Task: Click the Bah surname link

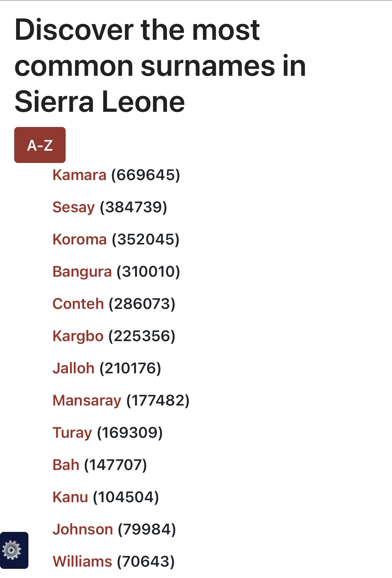Action: (66, 465)
